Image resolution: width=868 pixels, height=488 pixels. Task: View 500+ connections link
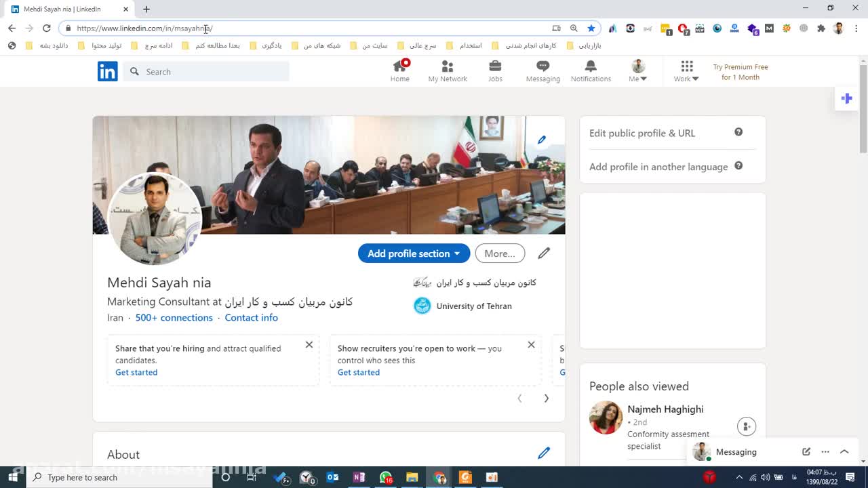[x=174, y=318]
